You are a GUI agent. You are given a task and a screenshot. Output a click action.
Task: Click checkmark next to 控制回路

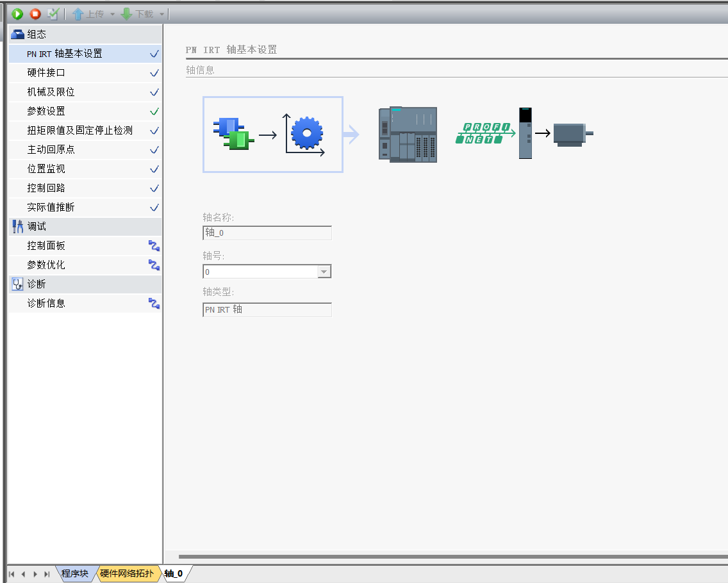tap(154, 188)
